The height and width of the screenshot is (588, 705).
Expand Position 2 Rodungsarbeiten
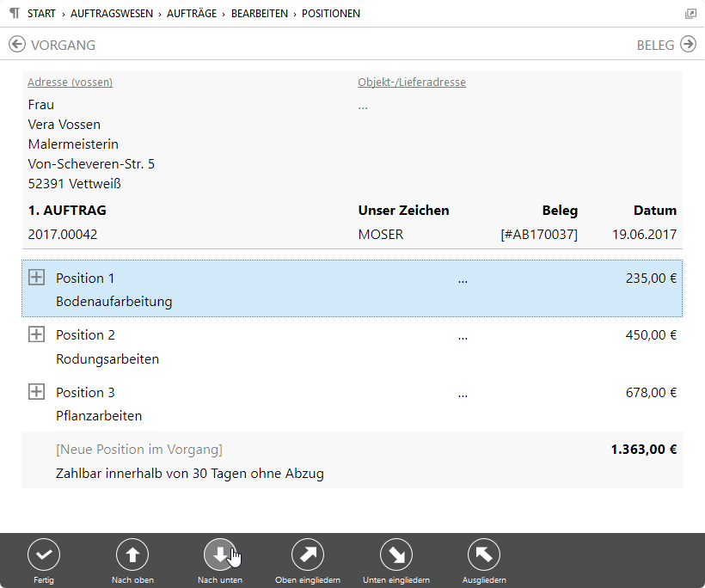(x=36, y=334)
